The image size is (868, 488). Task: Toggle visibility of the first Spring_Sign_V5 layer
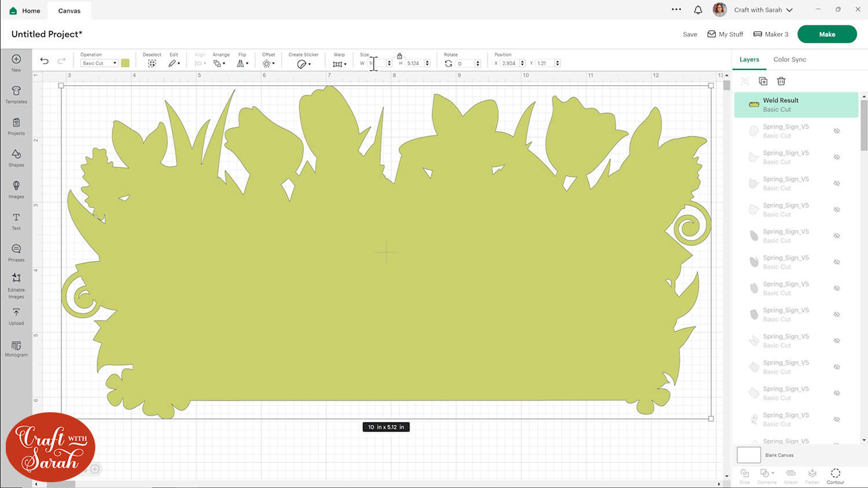pos(837,130)
